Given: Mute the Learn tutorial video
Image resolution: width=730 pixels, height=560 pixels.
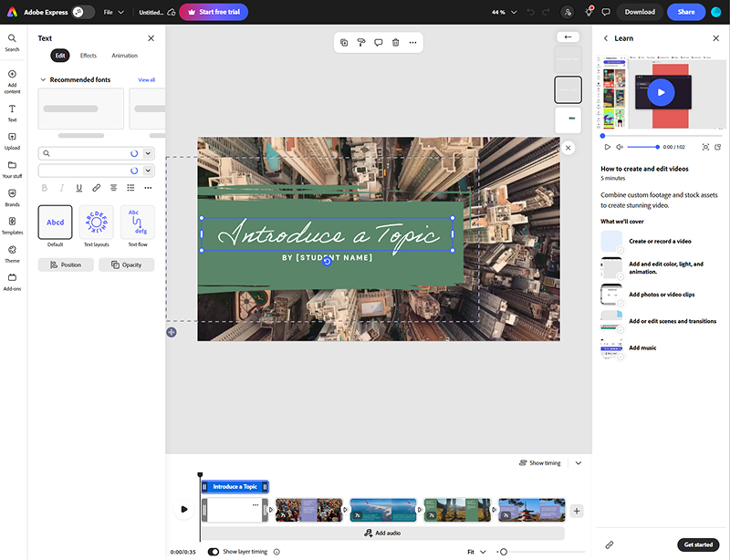Looking at the screenshot, I should click(x=620, y=147).
